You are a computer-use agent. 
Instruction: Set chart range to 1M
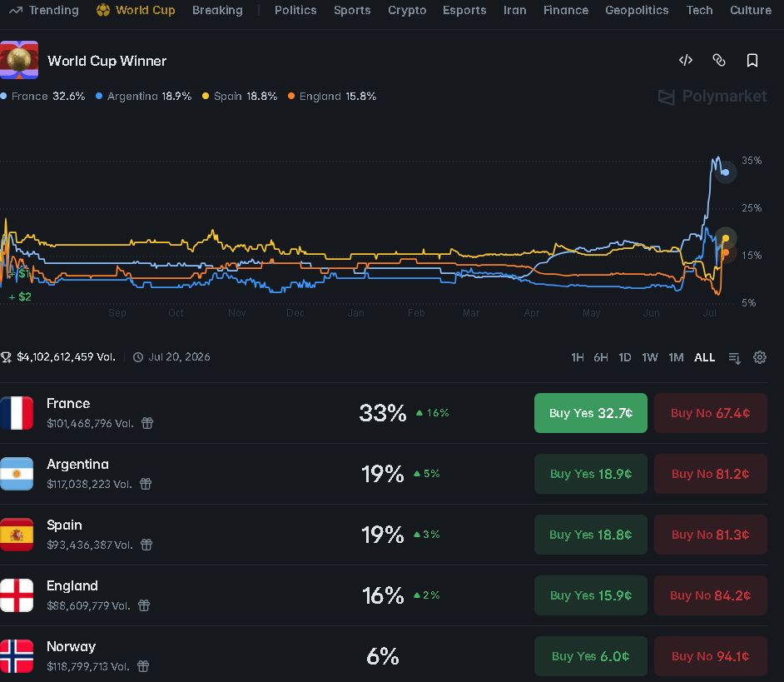(676, 357)
